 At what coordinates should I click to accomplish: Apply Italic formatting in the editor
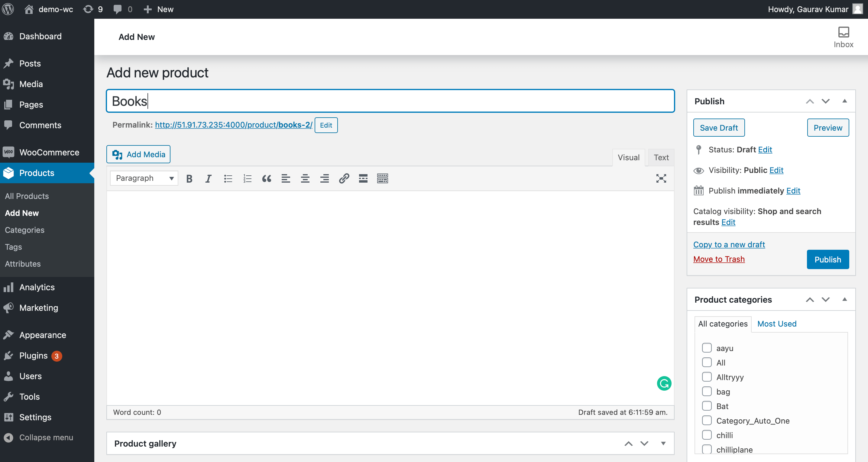[x=208, y=178]
